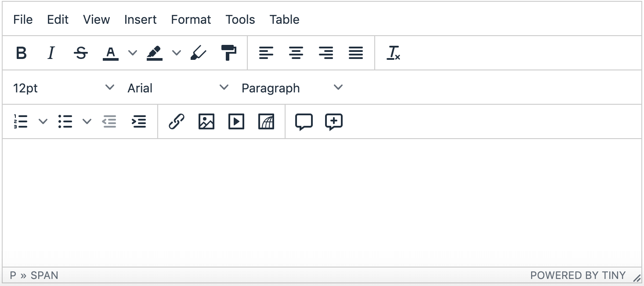Screen dimensions: 644x286
Task: Insert an image
Action: point(206,121)
